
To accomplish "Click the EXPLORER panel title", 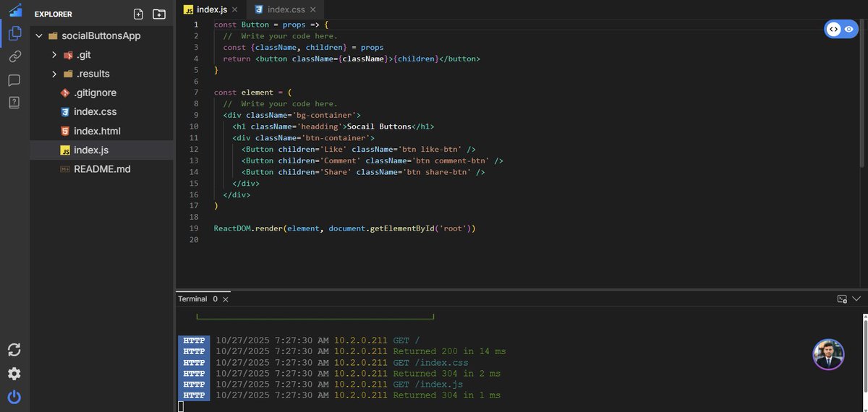I will coord(53,14).
